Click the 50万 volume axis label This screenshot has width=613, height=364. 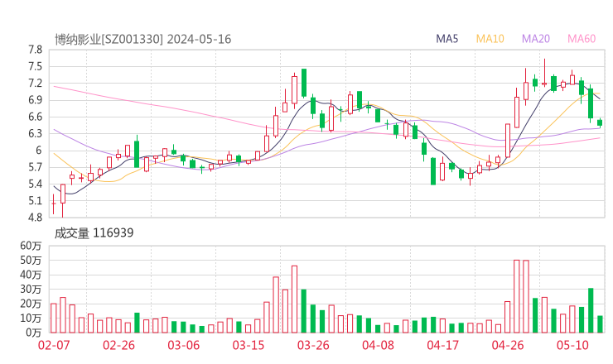point(31,261)
